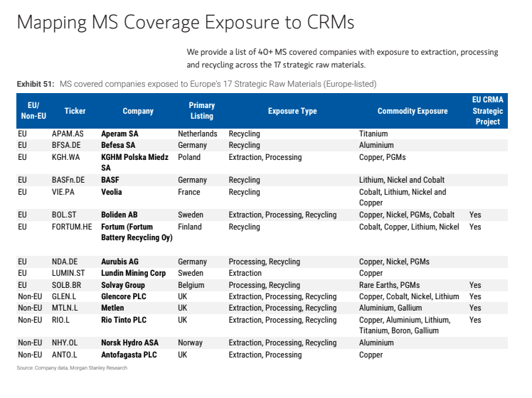Screen dimensions: 532x398
Task: Click 'Norway' listing cell
Action: coord(190,343)
